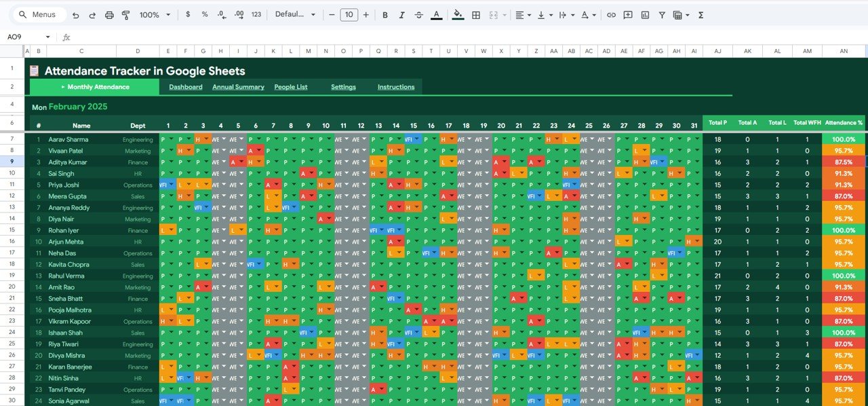Toggle bold formatting
Viewport: 868px width, 406px height.
[x=385, y=15]
